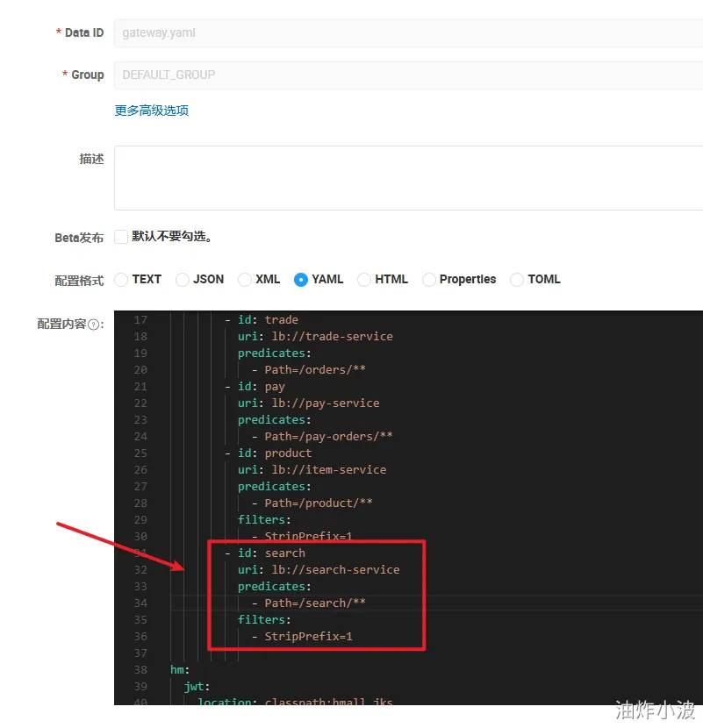Click the 配置内容 help question icon

(x=93, y=325)
